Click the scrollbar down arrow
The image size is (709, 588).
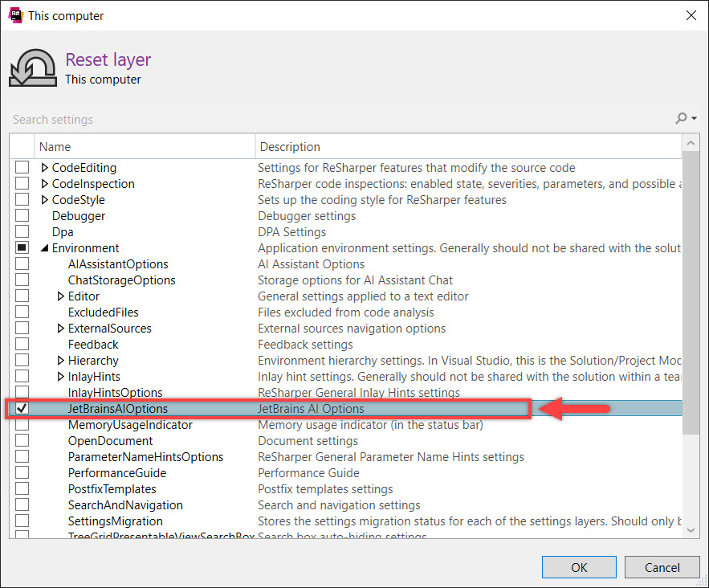[x=691, y=530]
